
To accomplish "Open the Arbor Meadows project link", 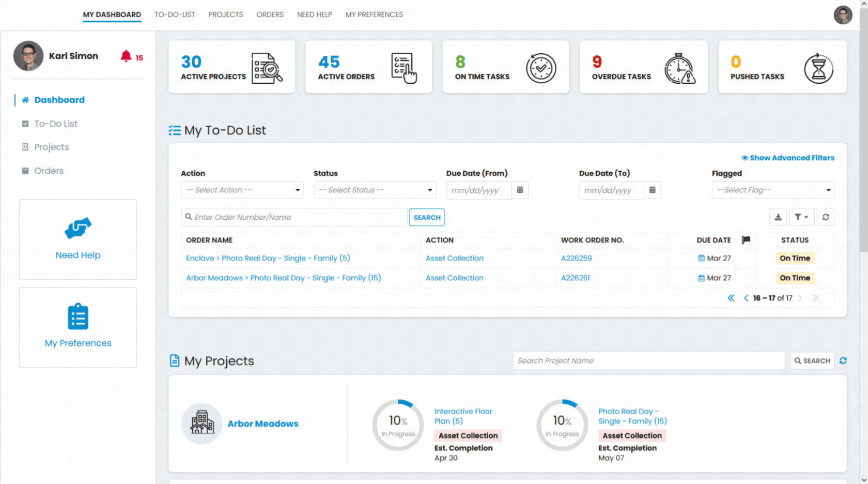I will tap(263, 424).
